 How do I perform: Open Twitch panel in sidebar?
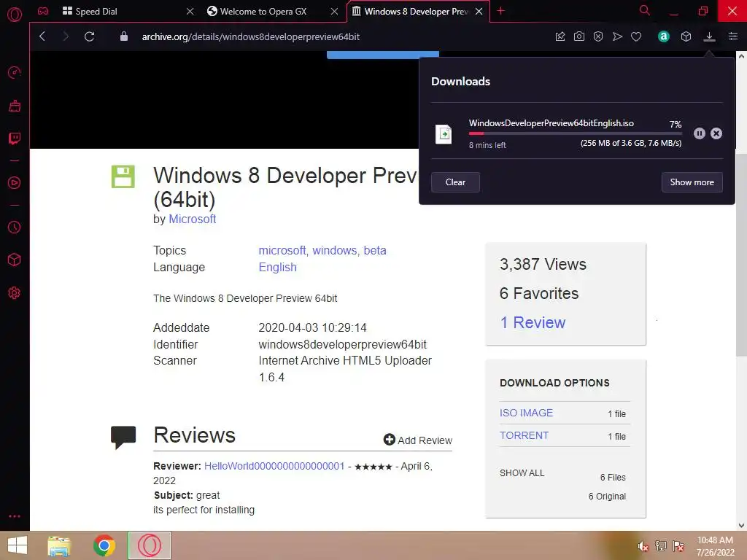pos(15,139)
